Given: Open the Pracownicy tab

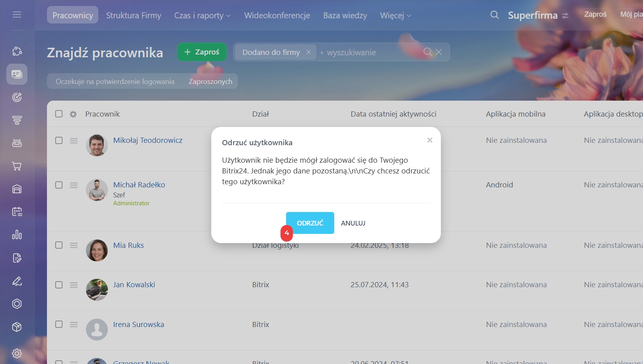Looking at the screenshot, I should pos(72,15).
